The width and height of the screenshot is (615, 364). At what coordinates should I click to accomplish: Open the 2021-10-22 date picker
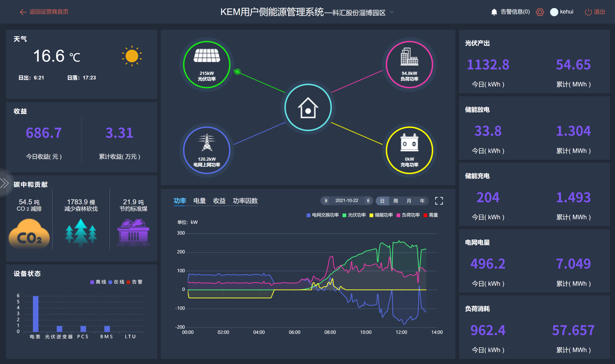[x=347, y=201]
